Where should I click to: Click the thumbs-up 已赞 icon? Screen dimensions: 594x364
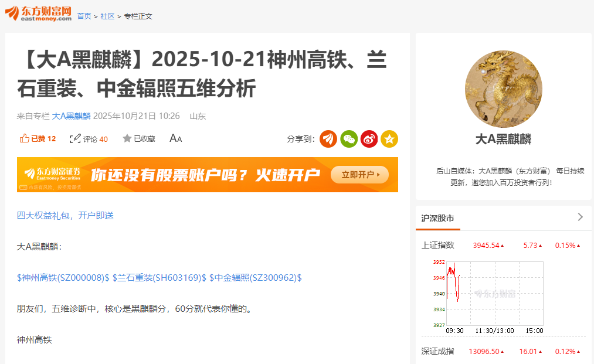coord(24,138)
